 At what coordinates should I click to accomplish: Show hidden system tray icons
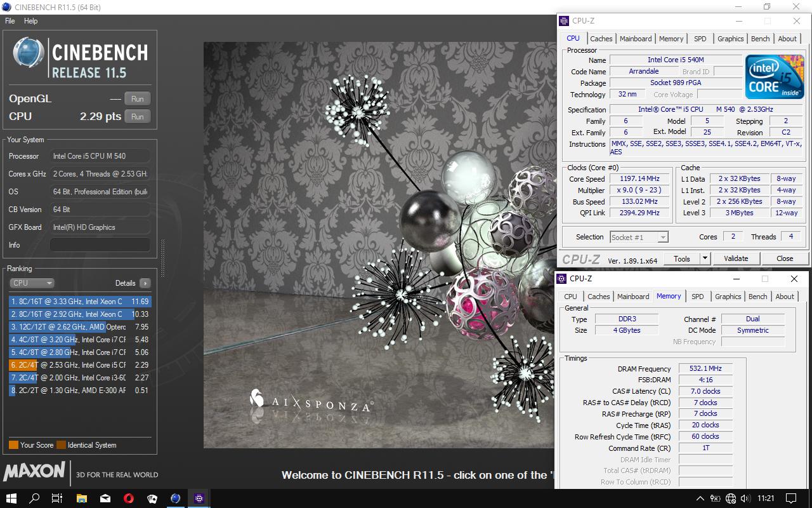coord(700,498)
